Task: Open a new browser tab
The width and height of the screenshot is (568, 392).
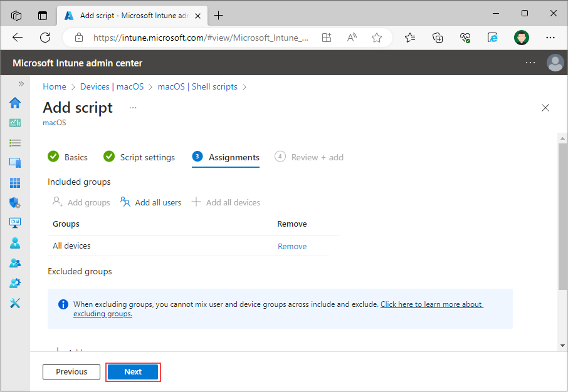Action: (x=218, y=15)
